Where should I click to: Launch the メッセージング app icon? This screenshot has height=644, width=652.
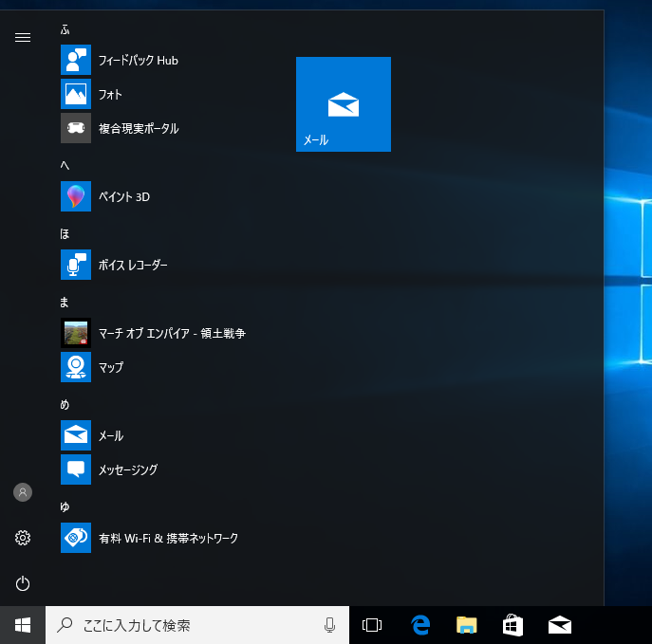pos(76,469)
